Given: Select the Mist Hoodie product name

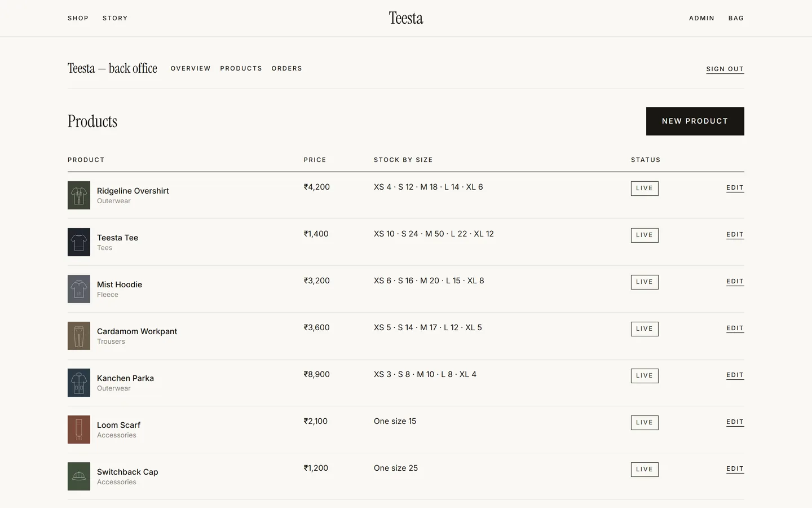Looking at the screenshot, I should (x=120, y=284).
